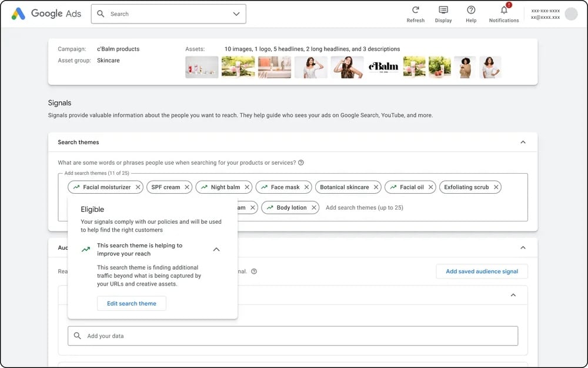This screenshot has height=368, width=588.
Task: Delete the Exfoliating scrub search theme
Action: (496, 187)
